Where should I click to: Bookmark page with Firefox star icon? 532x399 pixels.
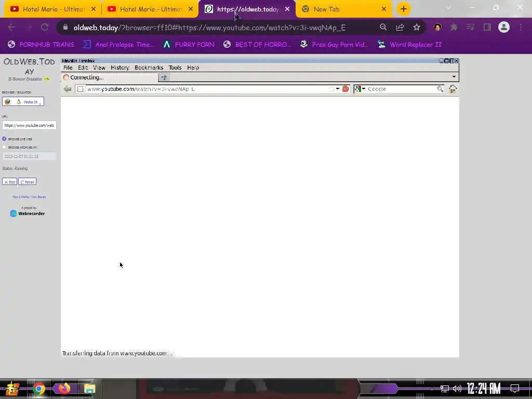coord(331,89)
